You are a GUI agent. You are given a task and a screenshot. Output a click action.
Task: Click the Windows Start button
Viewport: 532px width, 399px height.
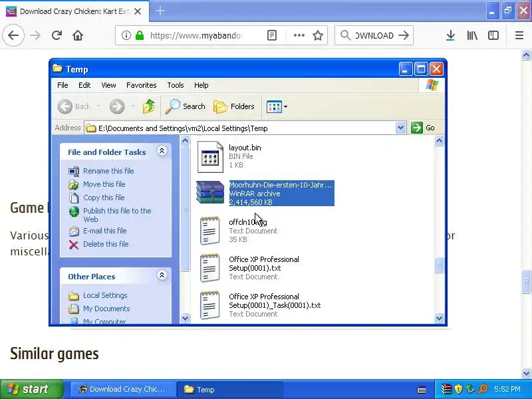31,389
